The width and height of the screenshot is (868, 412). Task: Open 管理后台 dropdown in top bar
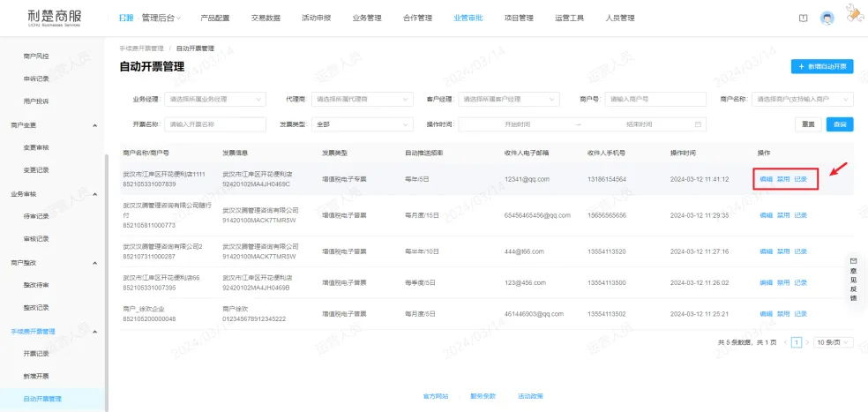coord(161,18)
